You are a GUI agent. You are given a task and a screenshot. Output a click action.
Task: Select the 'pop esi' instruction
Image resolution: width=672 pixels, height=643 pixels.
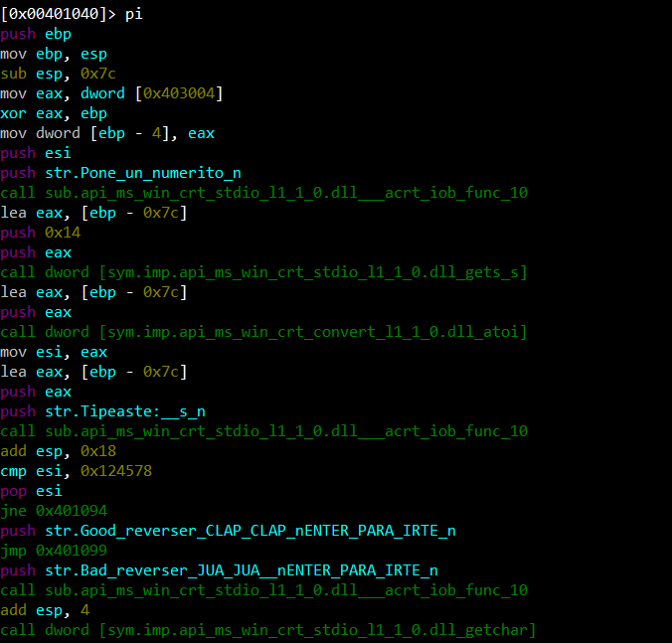click(32, 491)
